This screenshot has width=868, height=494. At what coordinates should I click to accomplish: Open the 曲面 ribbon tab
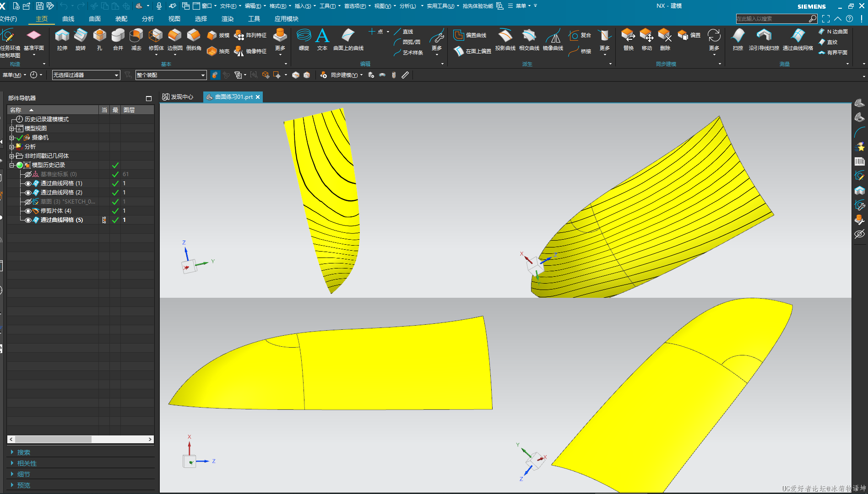tap(95, 19)
